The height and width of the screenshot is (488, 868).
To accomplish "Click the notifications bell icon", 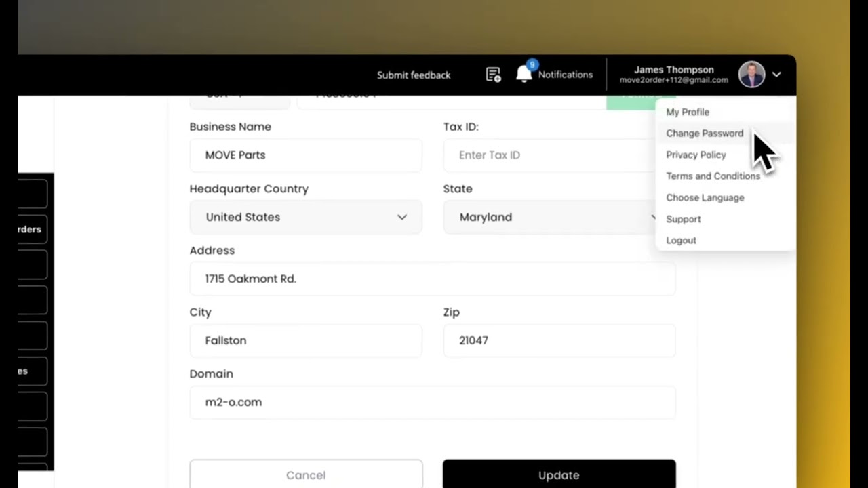I will click(x=524, y=75).
